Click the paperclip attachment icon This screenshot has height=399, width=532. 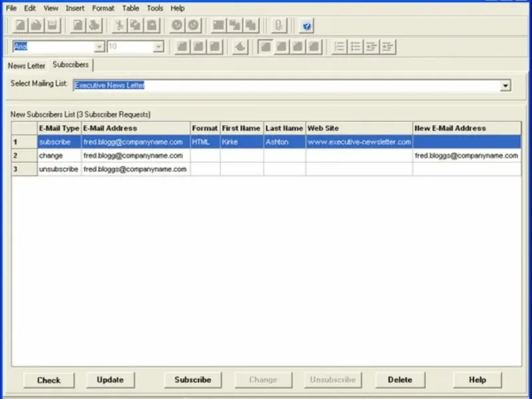coord(279,25)
